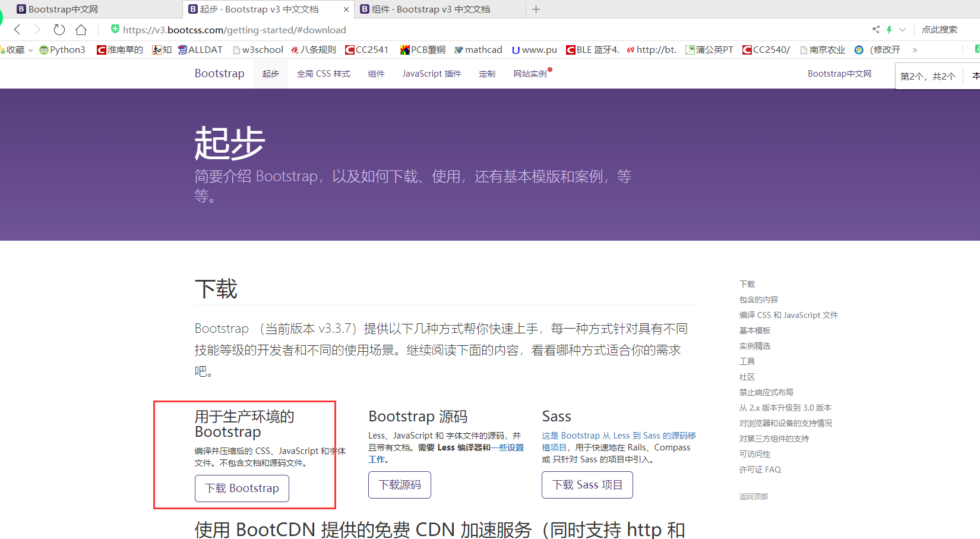The image size is (980, 539).
Task: Expand the bookmarks overflow chevron
Action: tap(915, 49)
